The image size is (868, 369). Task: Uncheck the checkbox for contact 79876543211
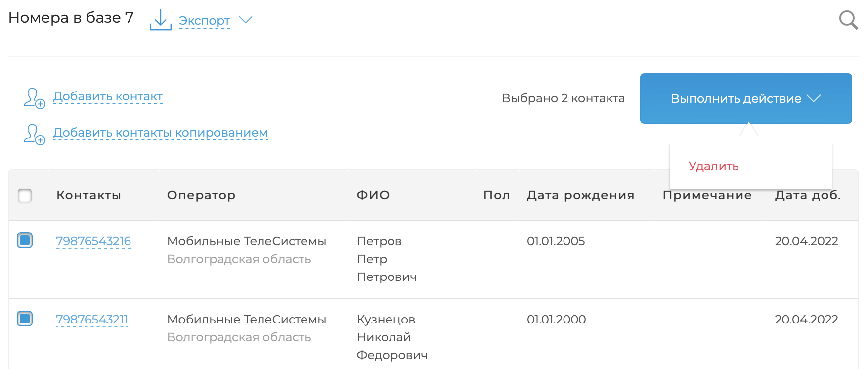25,319
